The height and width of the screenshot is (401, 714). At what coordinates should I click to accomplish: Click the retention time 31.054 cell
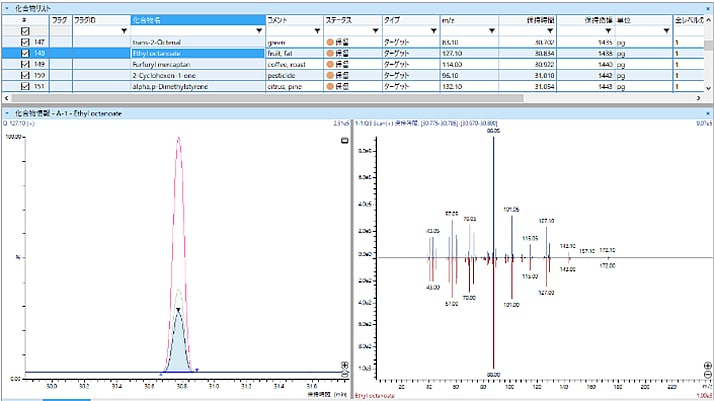point(528,86)
